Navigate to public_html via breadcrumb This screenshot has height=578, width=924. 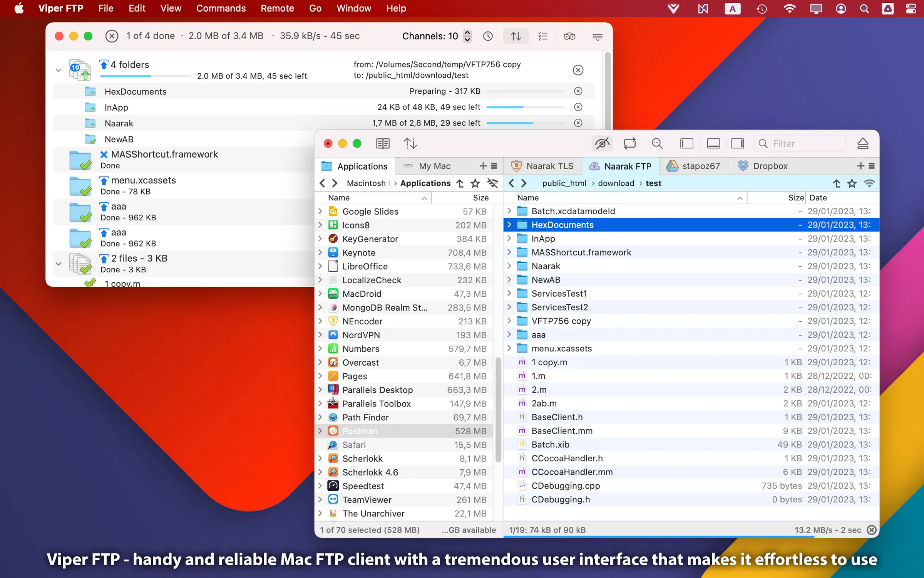click(564, 183)
